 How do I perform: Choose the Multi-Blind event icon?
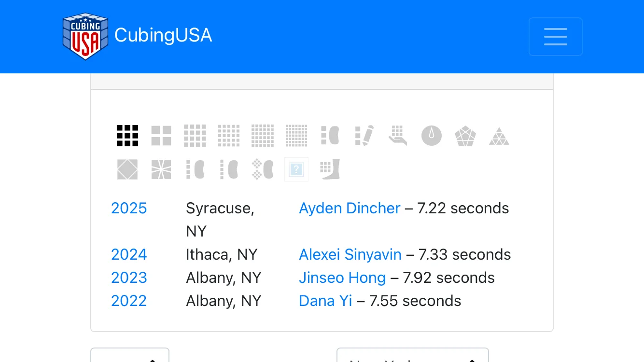click(x=263, y=169)
